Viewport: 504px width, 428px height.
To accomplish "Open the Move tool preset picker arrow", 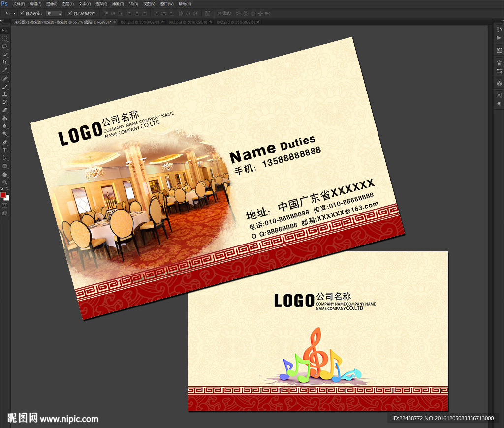I will coord(14,13).
